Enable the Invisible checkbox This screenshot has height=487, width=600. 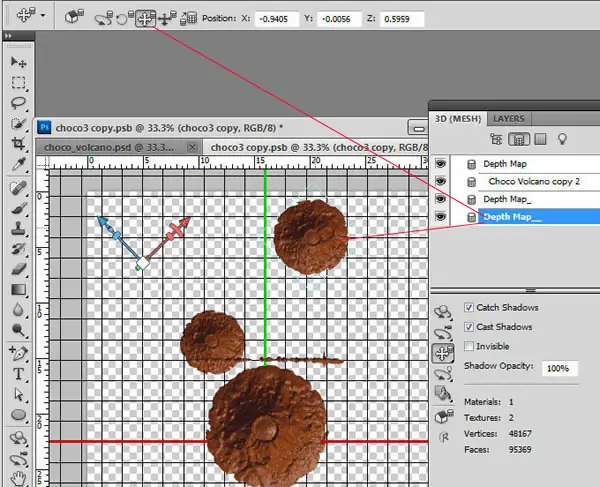click(x=469, y=346)
